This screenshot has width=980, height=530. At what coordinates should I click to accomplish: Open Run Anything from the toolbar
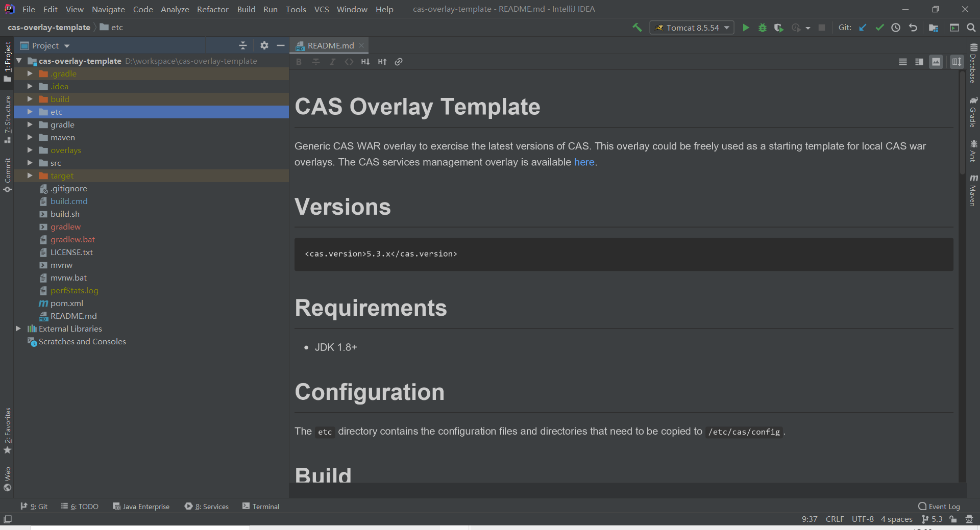coord(954,28)
